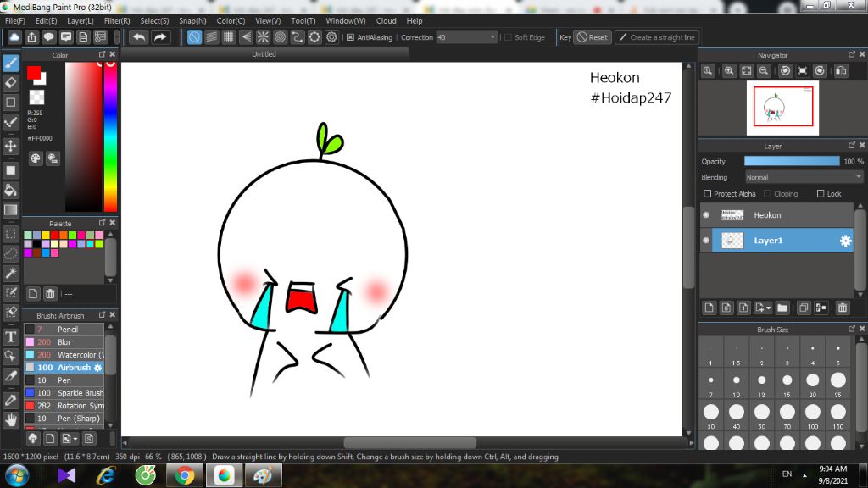Enable Protect Alpha checkbox

click(708, 194)
